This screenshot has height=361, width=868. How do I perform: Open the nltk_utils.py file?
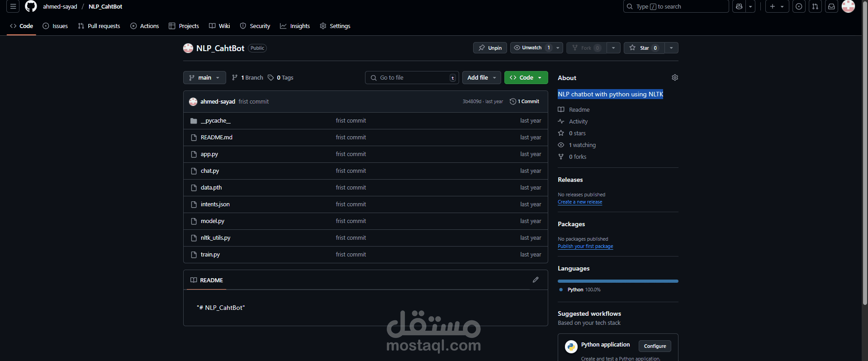pos(216,238)
